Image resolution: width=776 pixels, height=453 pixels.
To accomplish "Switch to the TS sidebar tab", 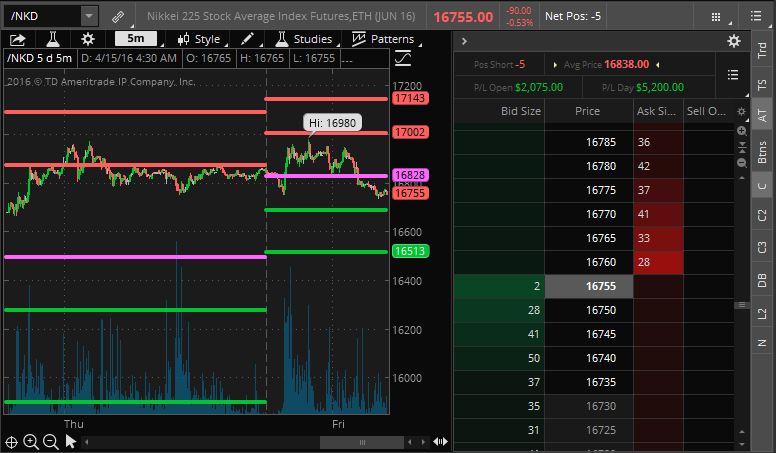I will [x=762, y=81].
